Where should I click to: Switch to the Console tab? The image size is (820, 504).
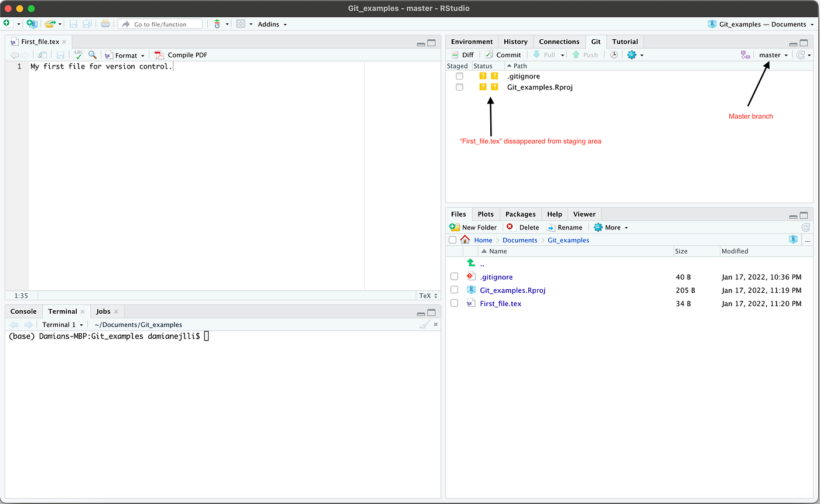[x=23, y=311]
